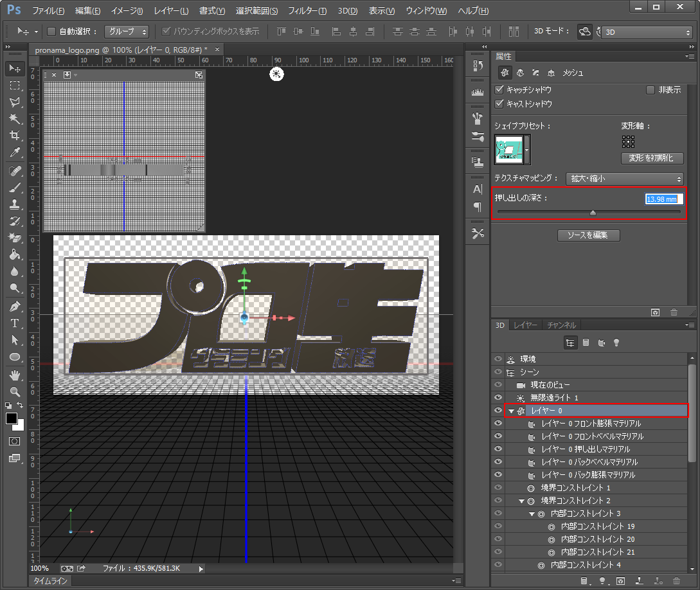Hide the 無限遠ライト 1 item
The height and width of the screenshot is (590, 700).
tap(498, 398)
